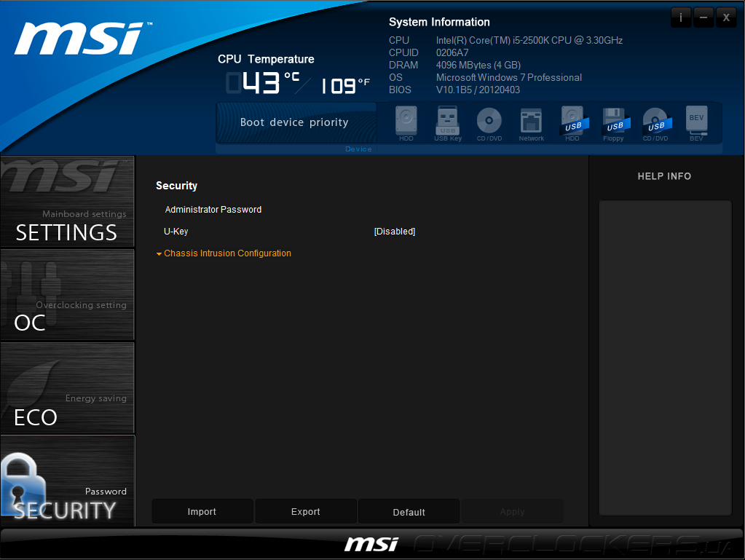Open the OC overclocking setting tab

68,294
